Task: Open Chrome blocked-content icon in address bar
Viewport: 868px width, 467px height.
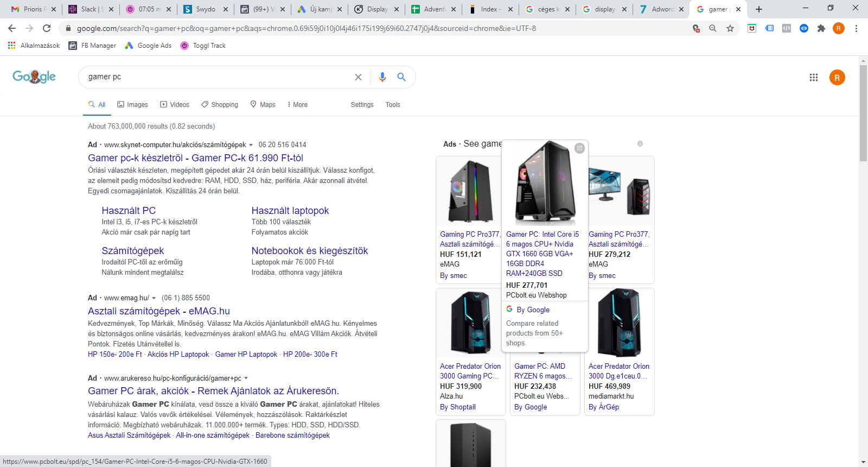Action: pos(696,28)
